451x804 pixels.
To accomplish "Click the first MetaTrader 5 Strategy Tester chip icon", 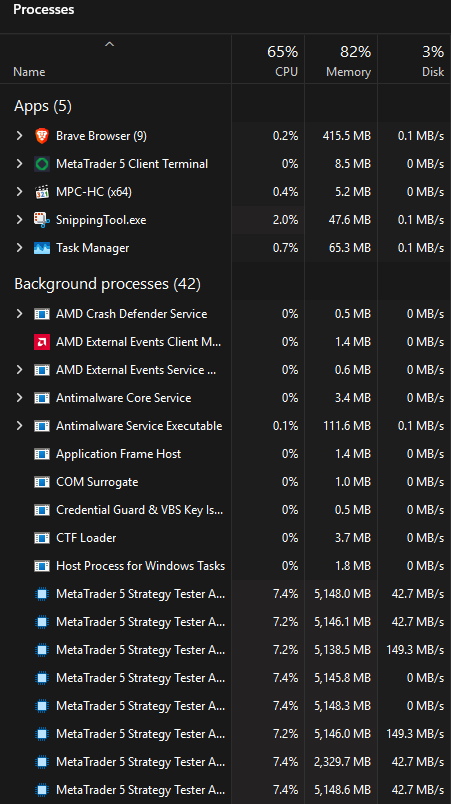I will pyautogui.click(x=42, y=594).
